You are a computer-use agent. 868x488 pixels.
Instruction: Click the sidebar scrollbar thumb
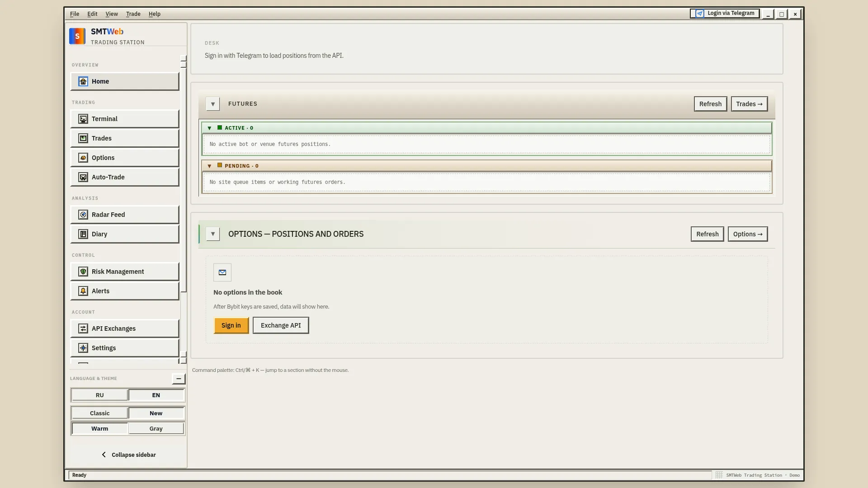click(184, 179)
